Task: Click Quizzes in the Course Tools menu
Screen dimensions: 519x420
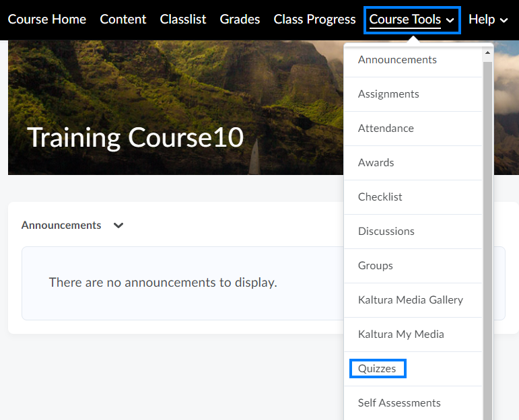Action: 378,369
